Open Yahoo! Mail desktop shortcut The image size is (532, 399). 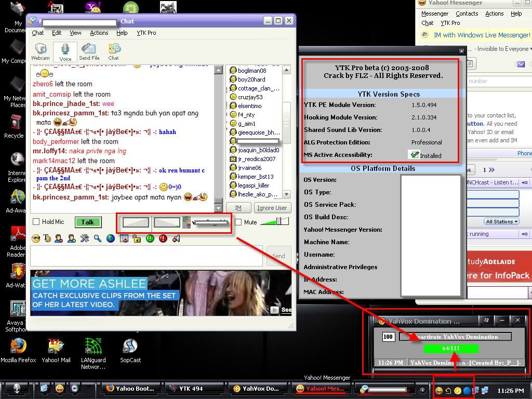(x=56, y=351)
